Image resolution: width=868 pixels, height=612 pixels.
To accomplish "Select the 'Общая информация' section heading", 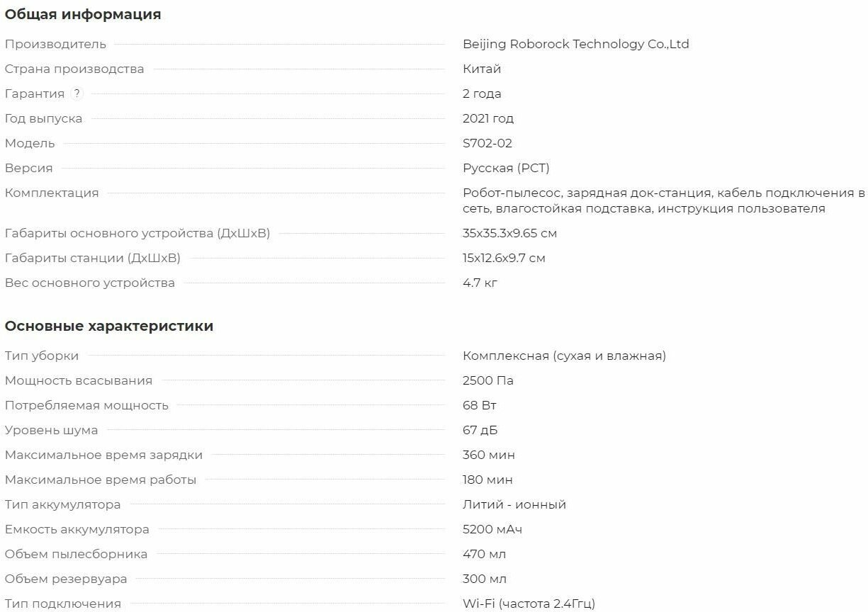I will [83, 14].
